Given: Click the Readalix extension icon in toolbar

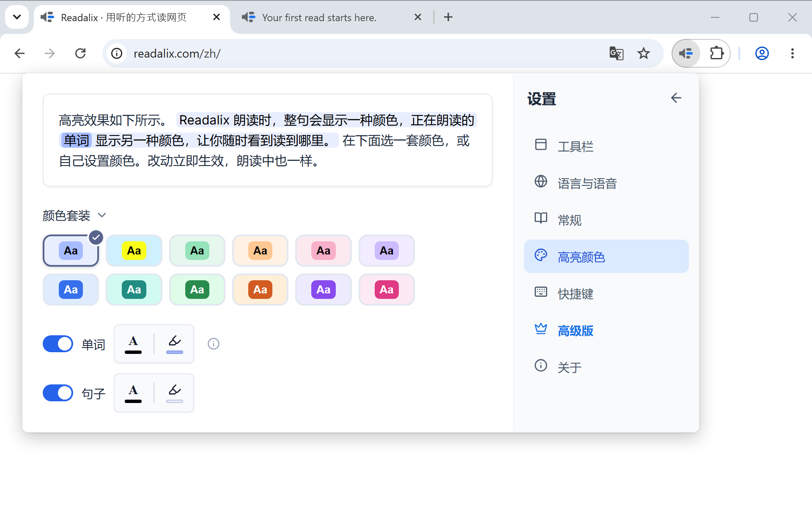Looking at the screenshot, I should [686, 53].
